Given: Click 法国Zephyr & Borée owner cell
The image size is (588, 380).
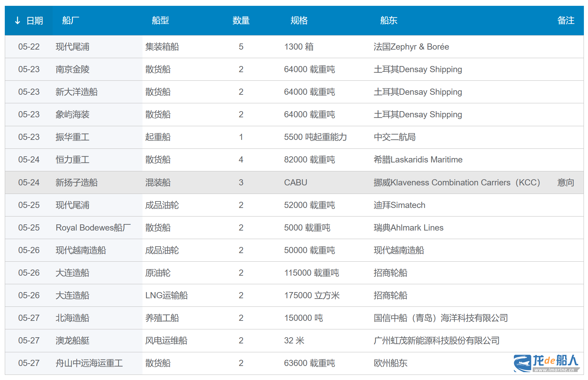Looking at the screenshot, I should click(x=411, y=47).
